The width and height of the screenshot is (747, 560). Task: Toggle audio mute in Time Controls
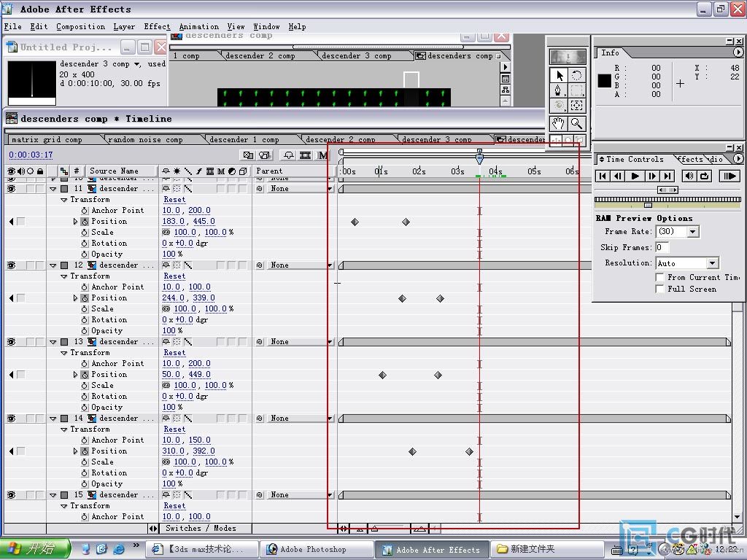click(x=689, y=176)
